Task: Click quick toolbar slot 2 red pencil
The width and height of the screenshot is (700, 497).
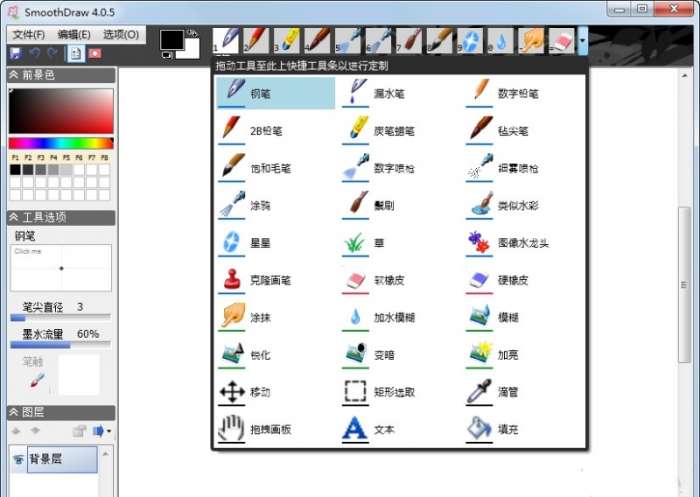Action: tap(256, 41)
